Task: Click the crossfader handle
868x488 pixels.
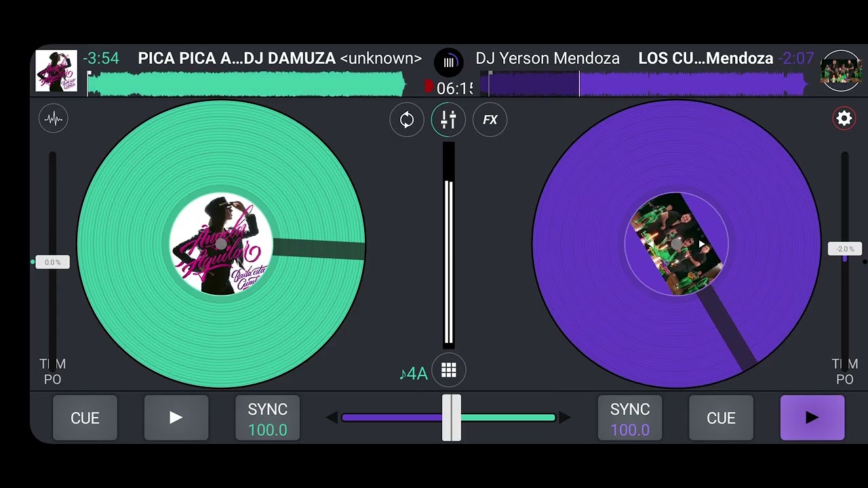Action: coord(452,418)
